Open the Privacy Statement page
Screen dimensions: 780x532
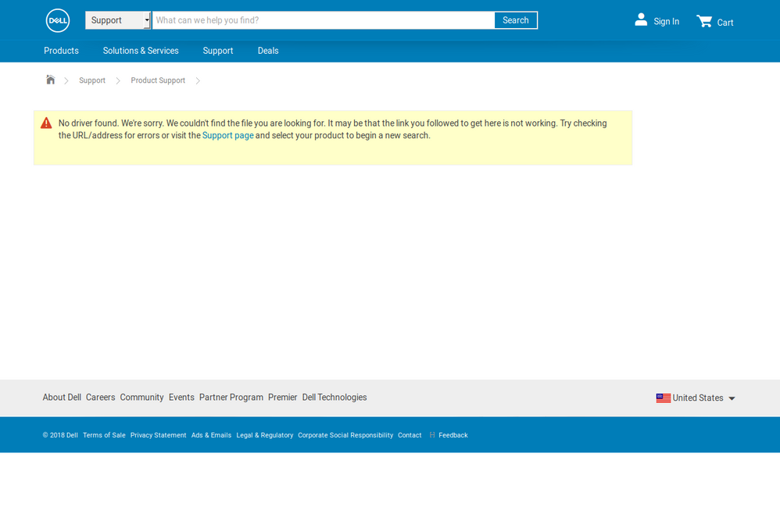click(x=158, y=435)
